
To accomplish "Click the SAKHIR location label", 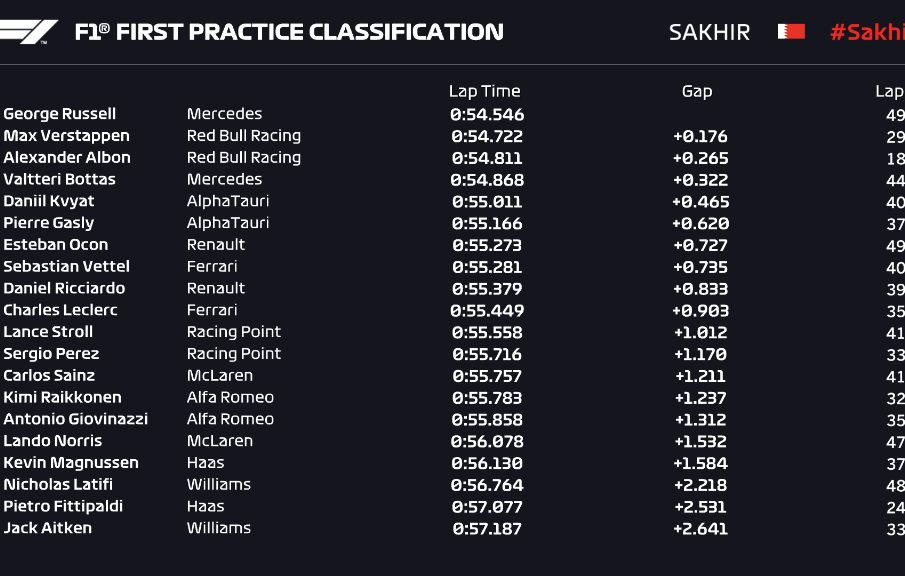I will 709,32.
